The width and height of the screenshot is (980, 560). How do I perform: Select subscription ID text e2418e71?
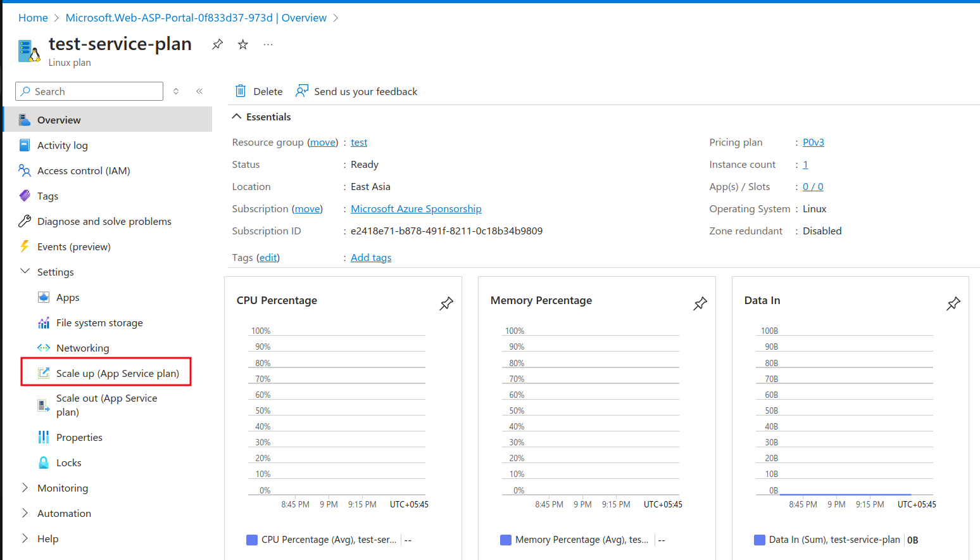[446, 231]
